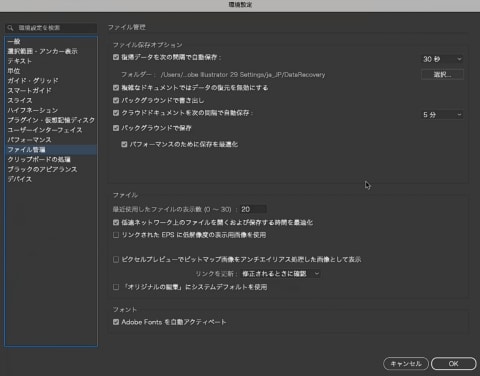Toggle バックグラウンドで保存 checkbox
The image size is (480, 376).
pos(116,128)
